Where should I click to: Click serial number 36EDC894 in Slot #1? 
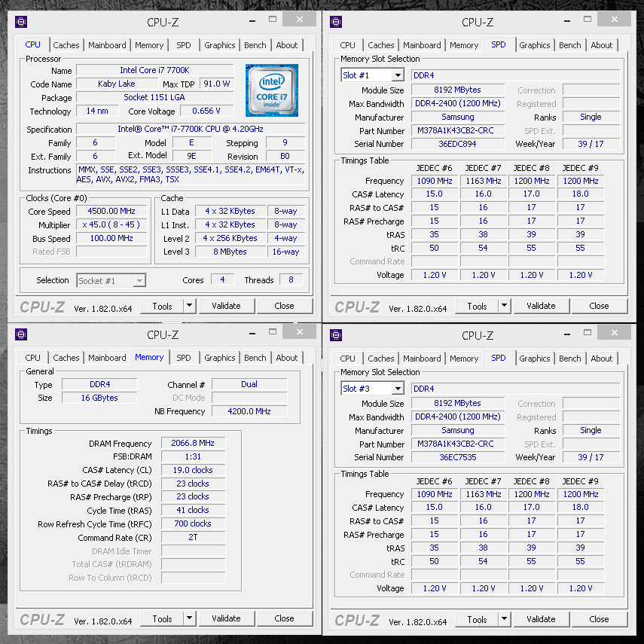pos(457,144)
